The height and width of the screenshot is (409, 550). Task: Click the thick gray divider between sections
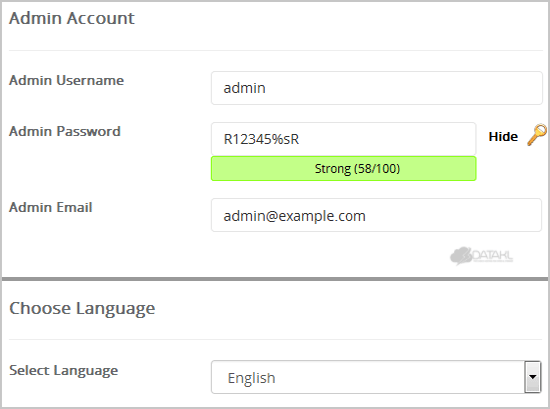click(x=275, y=279)
